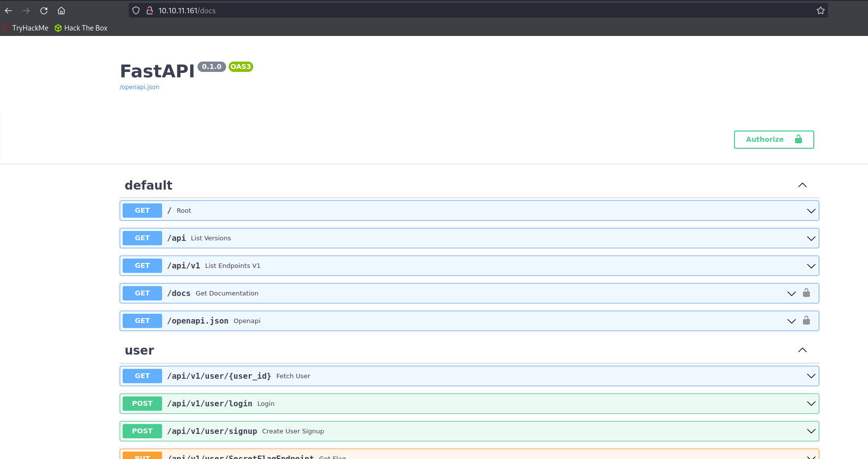
Task: Click the GET badge for / Root
Action: pyautogui.click(x=142, y=210)
